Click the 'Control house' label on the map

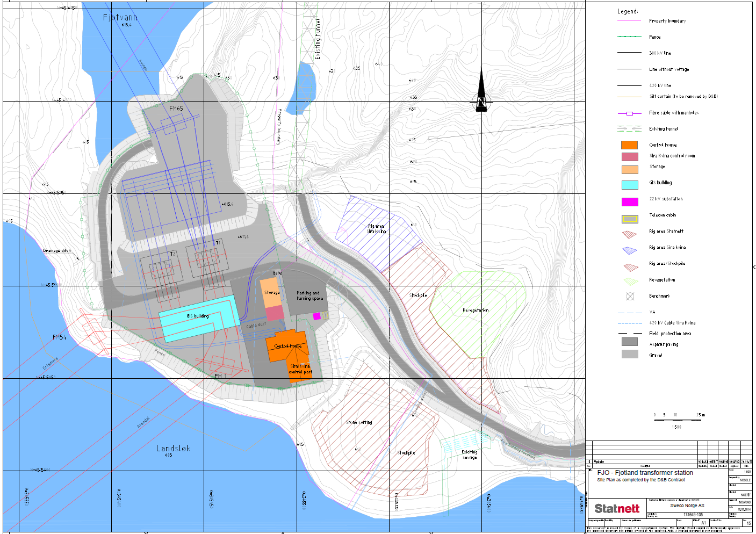click(x=288, y=347)
